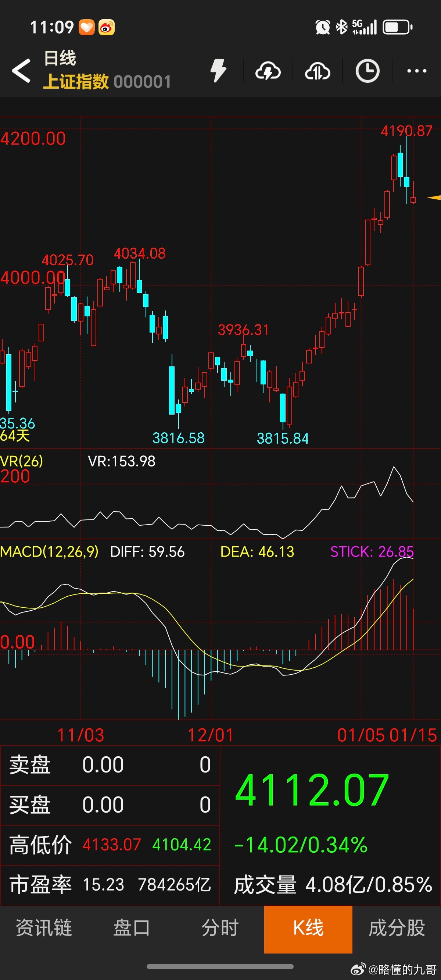Tap the alarm clock status icon
Viewport: 441px width, 980px height.
(x=323, y=27)
